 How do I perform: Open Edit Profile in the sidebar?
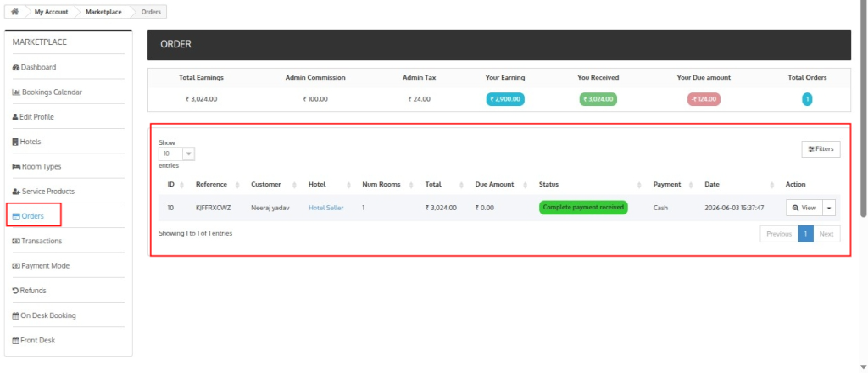pyautogui.click(x=33, y=117)
